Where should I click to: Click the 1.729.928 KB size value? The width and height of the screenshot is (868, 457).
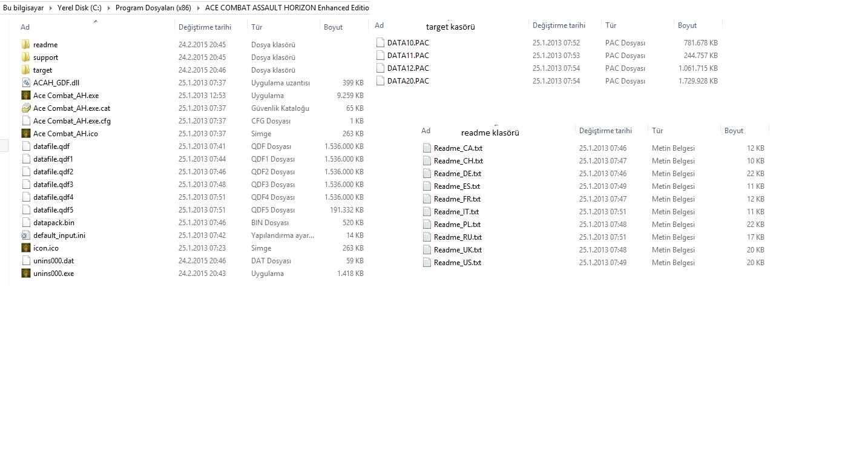click(x=698, y=81)
